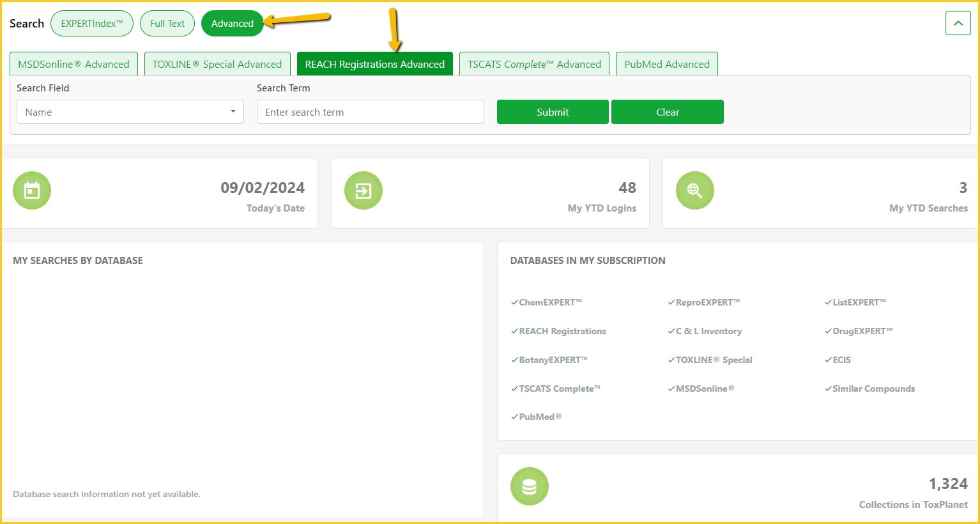
Task: Click the database stack icon for Collections
Action: (x=529, y=486)
